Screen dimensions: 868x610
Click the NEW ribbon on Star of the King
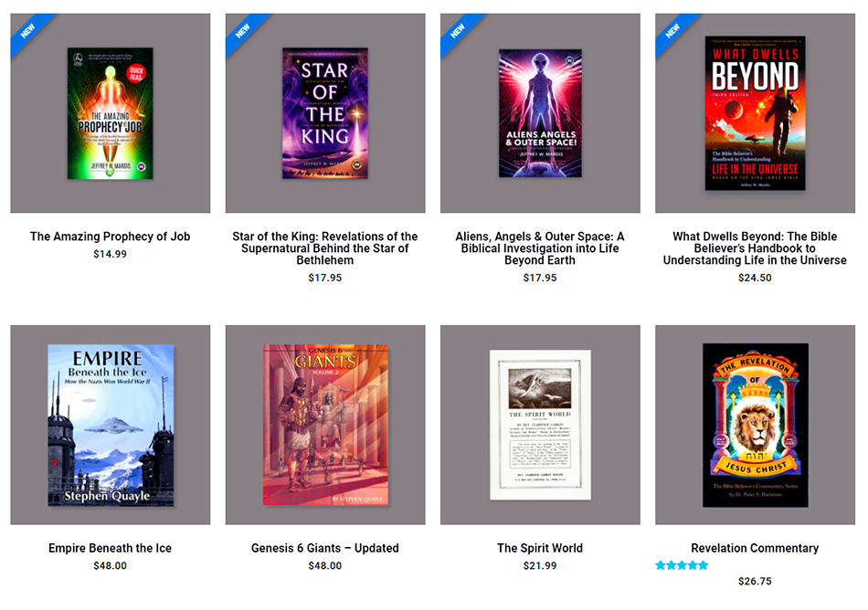tap(243, 31)
